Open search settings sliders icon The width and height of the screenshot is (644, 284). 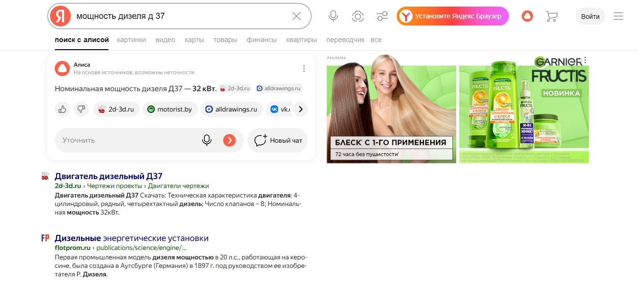(382, 17)
